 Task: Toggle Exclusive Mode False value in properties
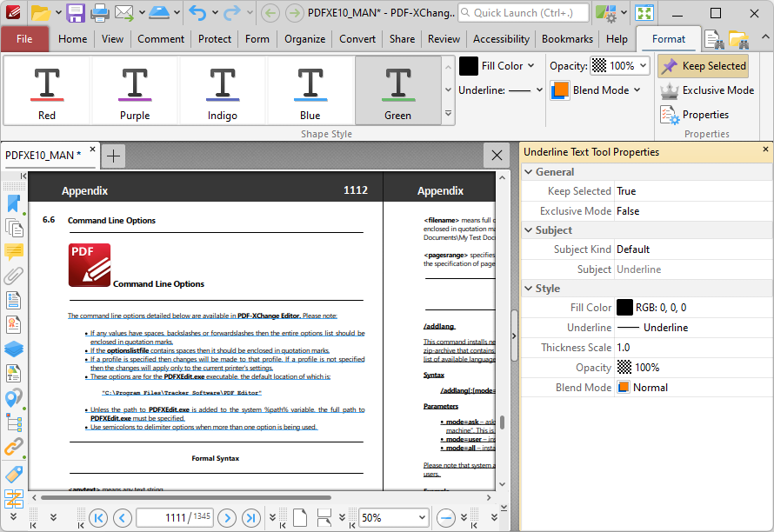tap(693, 211)
